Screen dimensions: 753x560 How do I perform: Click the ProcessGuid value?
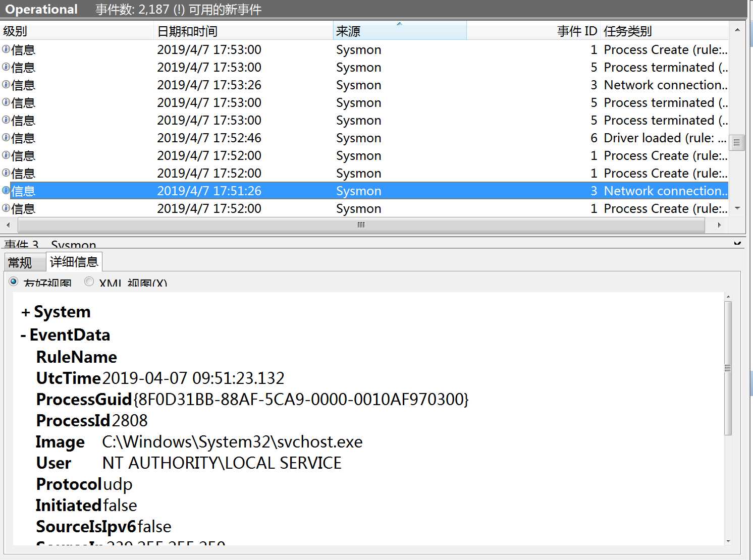coord(301,400)
